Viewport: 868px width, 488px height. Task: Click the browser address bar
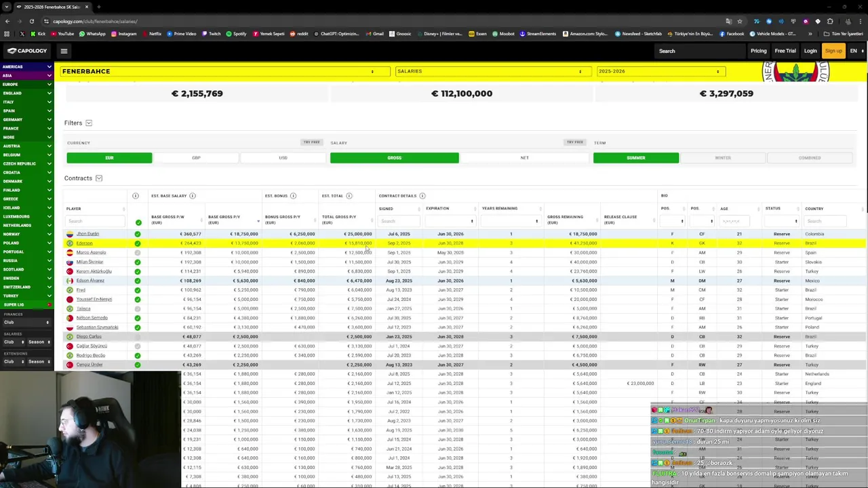(380, 21)
